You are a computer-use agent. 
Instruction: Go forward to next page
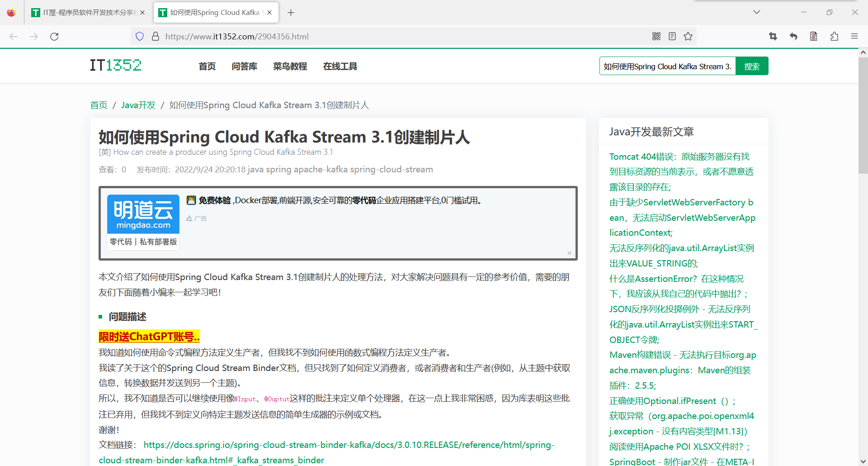pyautogui.click(x=34, y=37)
